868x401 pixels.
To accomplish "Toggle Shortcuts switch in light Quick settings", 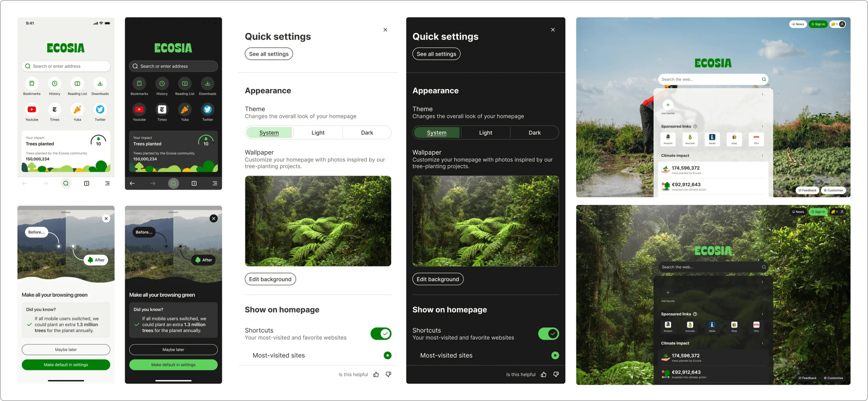I will [x=381, y=334].
